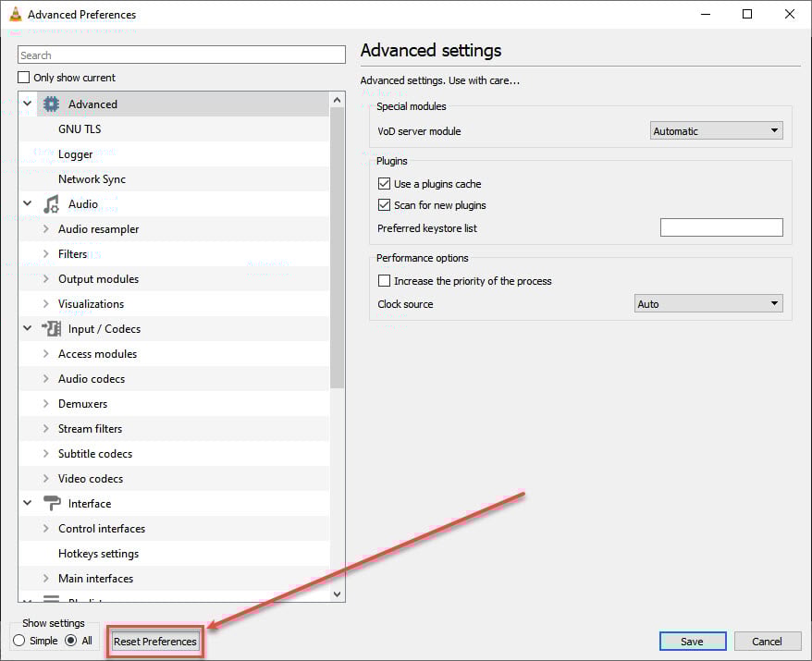Select GNU TLS in the tree
This screenshot has width=812, height=661.
(80, 129)
